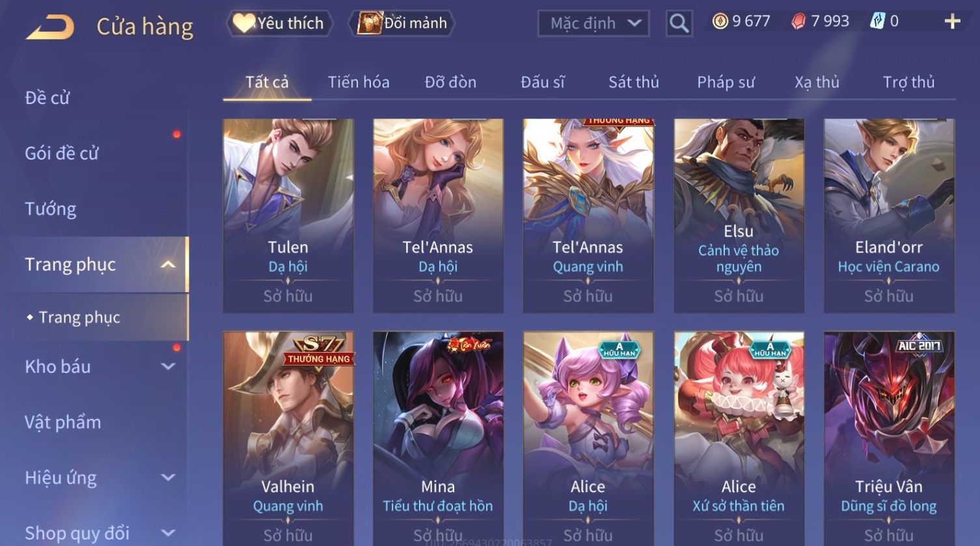Open Đổi mảnh fragment exchange
Screen dimensions: 980x546
(x=402, y=23)
